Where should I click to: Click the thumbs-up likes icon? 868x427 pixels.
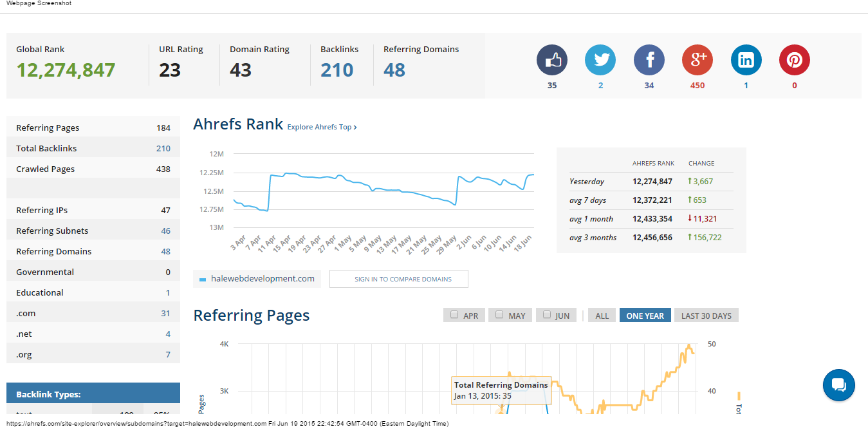552,61
